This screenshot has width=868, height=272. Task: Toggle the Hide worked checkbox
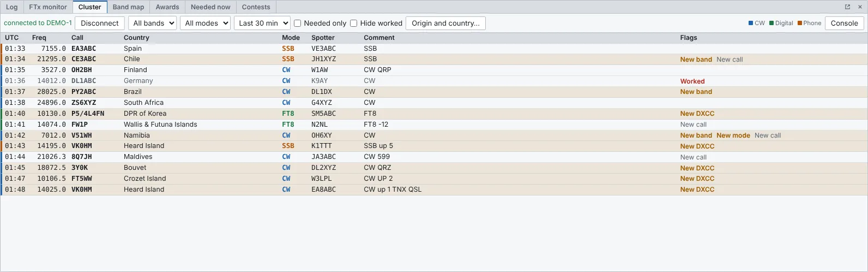point(353,23)
